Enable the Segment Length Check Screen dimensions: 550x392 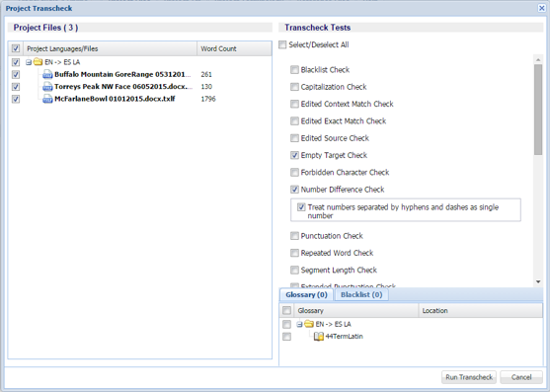pyautogui.click(x=294, y=270)
